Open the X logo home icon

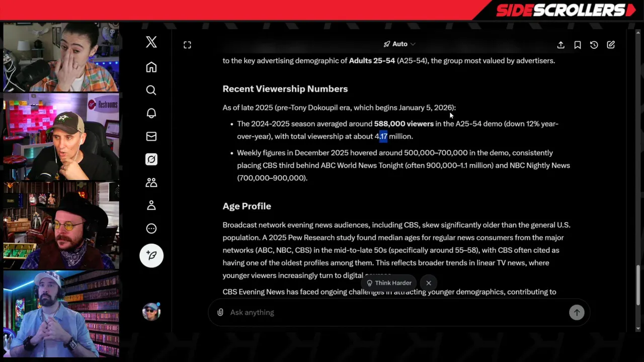151,42
